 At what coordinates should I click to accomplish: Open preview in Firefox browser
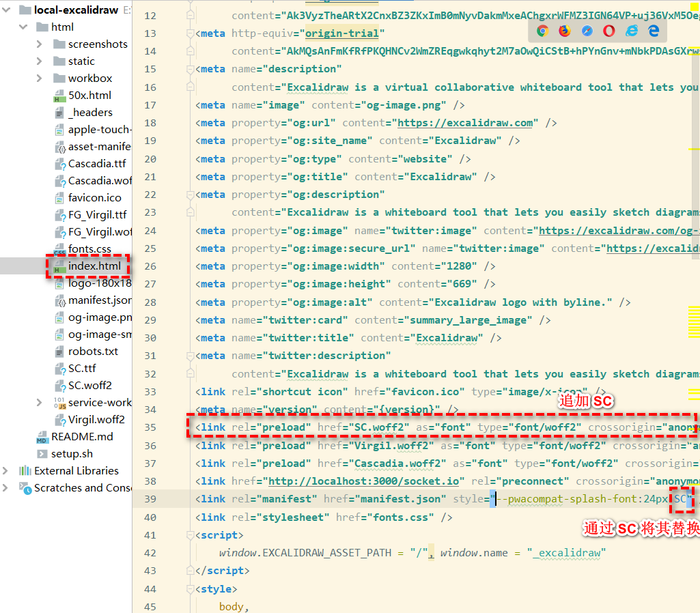click(565, 31)
